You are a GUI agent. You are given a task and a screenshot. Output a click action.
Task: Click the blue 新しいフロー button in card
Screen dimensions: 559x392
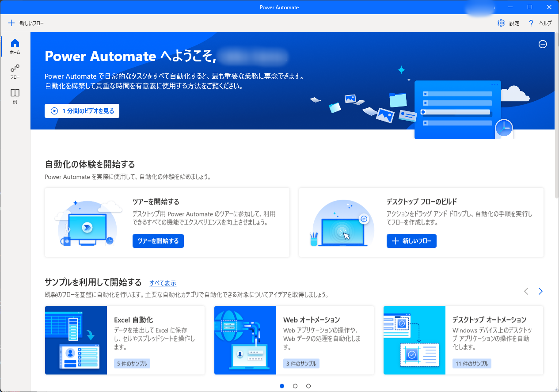[411, 241]
